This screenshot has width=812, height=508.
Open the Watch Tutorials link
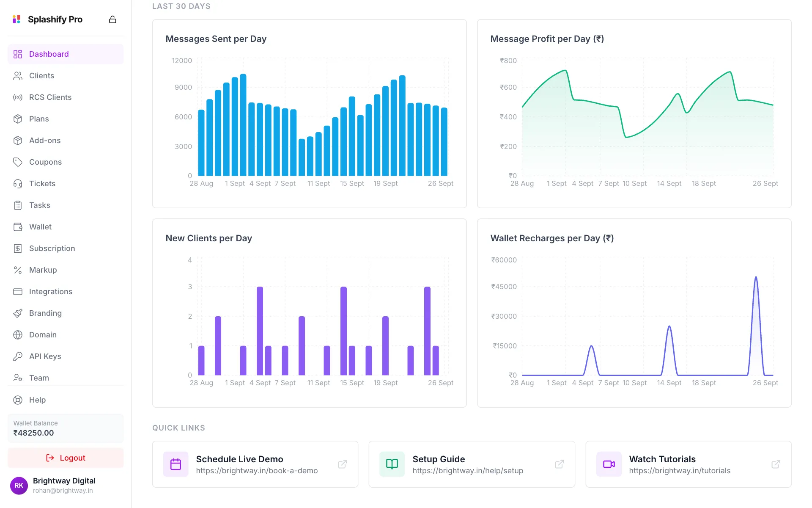(x=689, y=464)
